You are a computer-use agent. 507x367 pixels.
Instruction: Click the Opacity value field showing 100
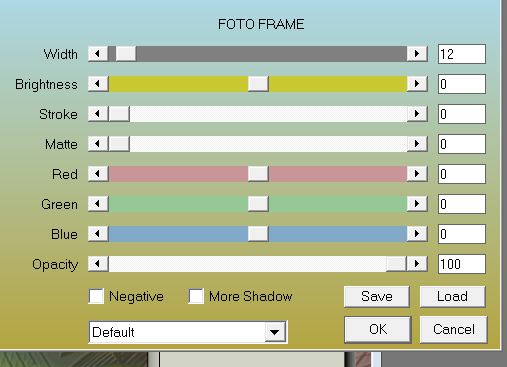[462, 264]
